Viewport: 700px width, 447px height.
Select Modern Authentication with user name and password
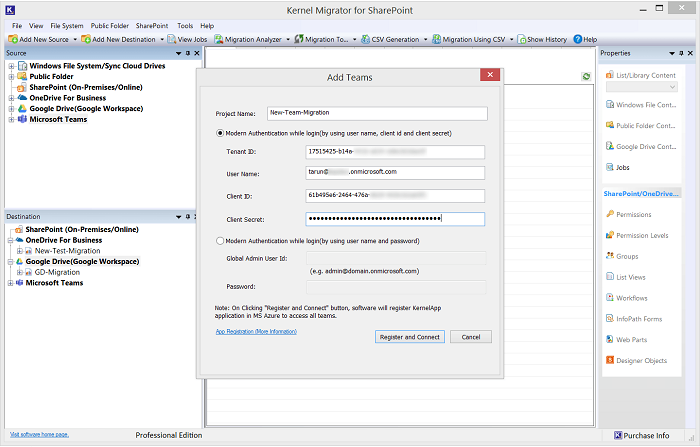(x=220, y=241)
